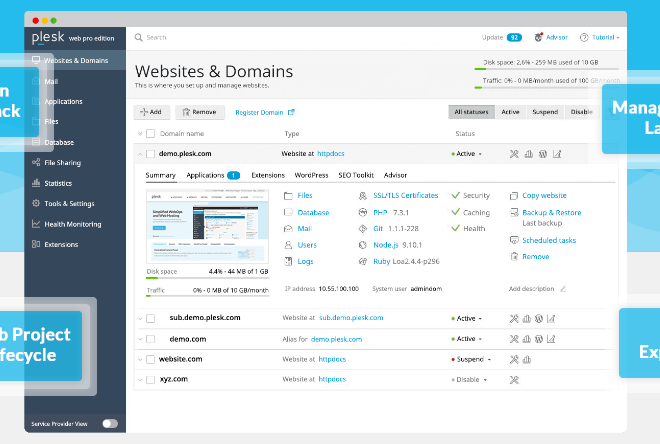Image resolution: width=660 pixels, height=444 pixels.
Task: Click WordPress icon in sub.demo.plesk.com row
Action: (x=539, y=319)
